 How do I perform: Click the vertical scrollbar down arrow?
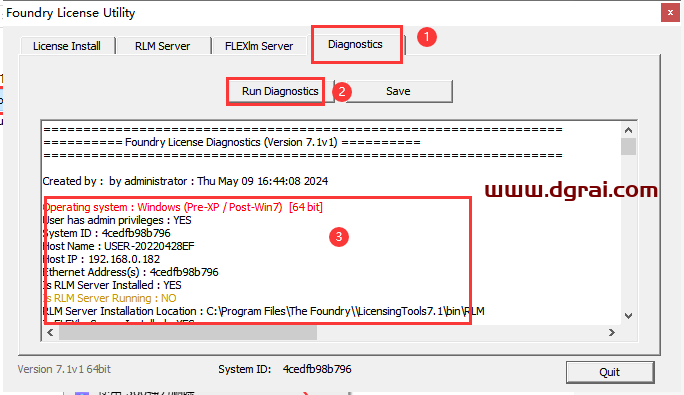coord(628,316)
